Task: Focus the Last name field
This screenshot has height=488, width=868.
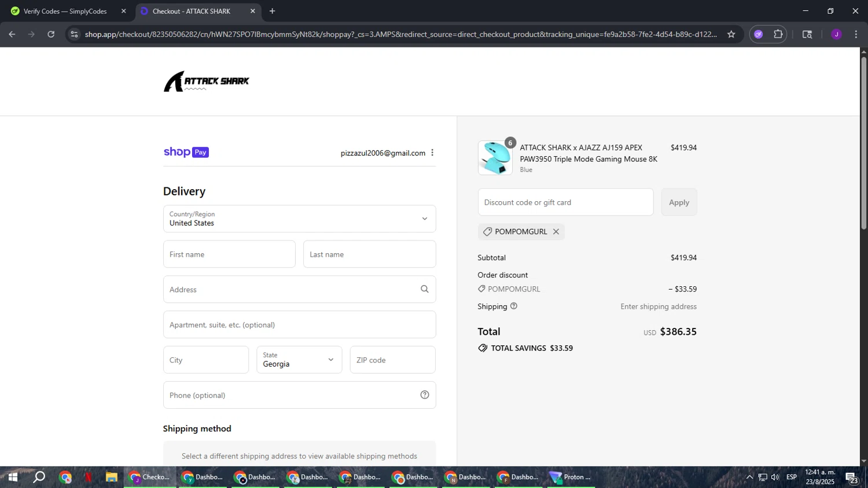Action: point(369,254)
